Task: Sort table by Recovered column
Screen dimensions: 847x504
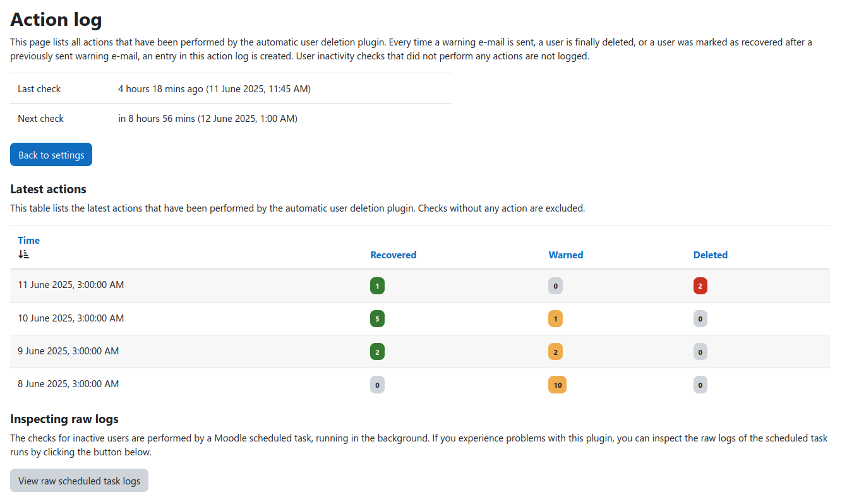Action: pos(393,255)
